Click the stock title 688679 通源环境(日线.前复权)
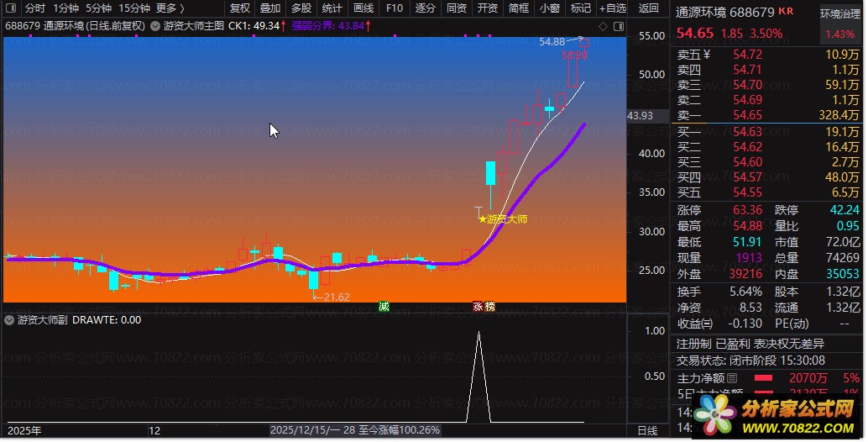868x442 pixels. tap(75, 26)
